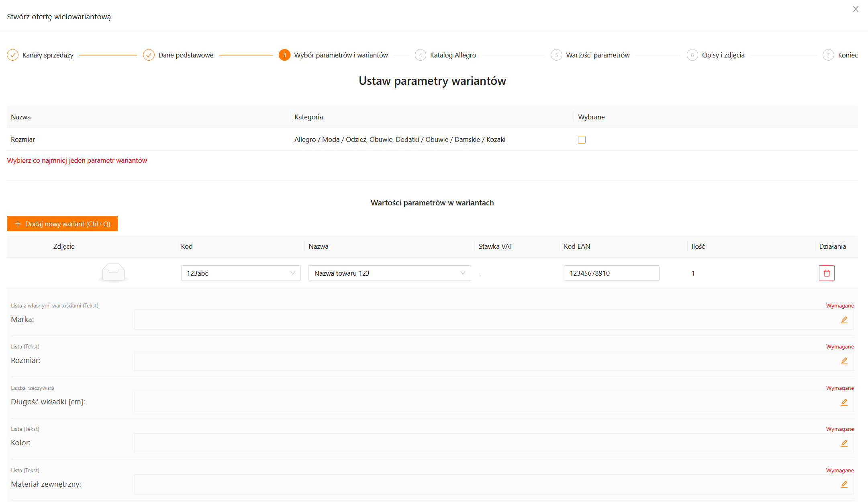The width and height of the screenshot is (868, 502).
Task: Click the edit pencil icon for Rozmiar field
Action: tap(844, 361)
